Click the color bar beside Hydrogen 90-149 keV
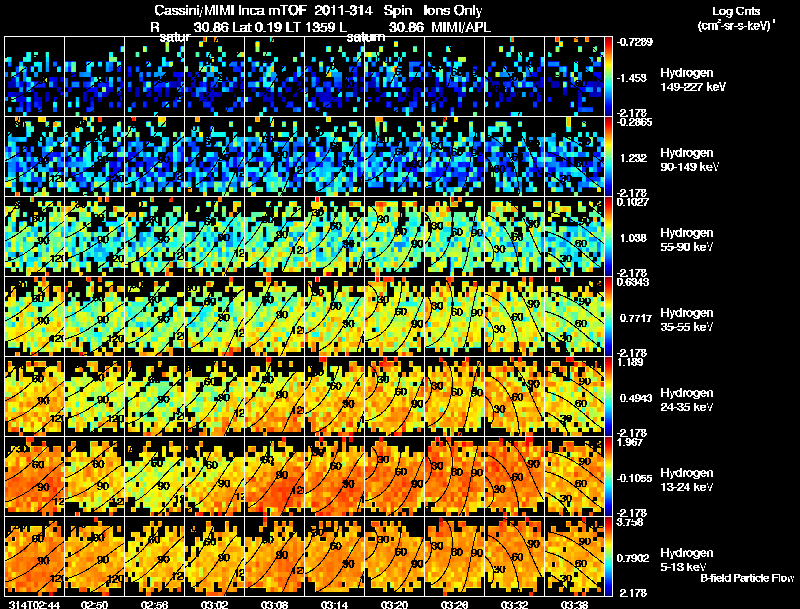The width and height of the screenshot is (800, 609). (608, 156)
